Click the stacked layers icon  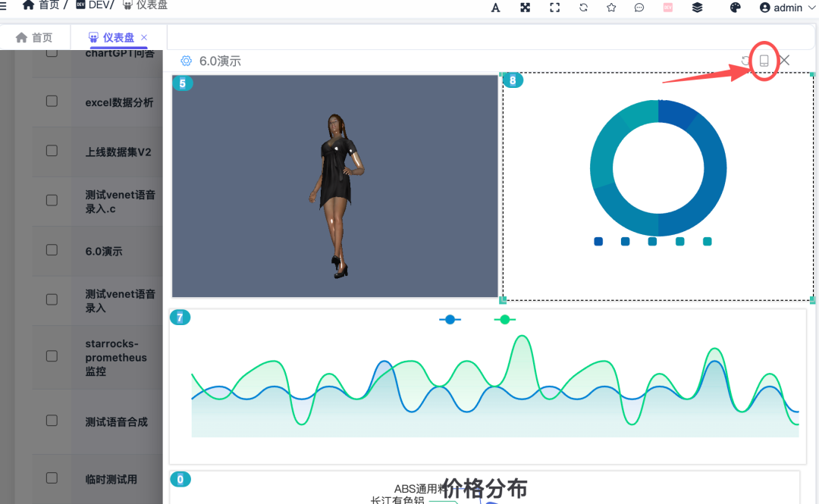coord(697,8)
